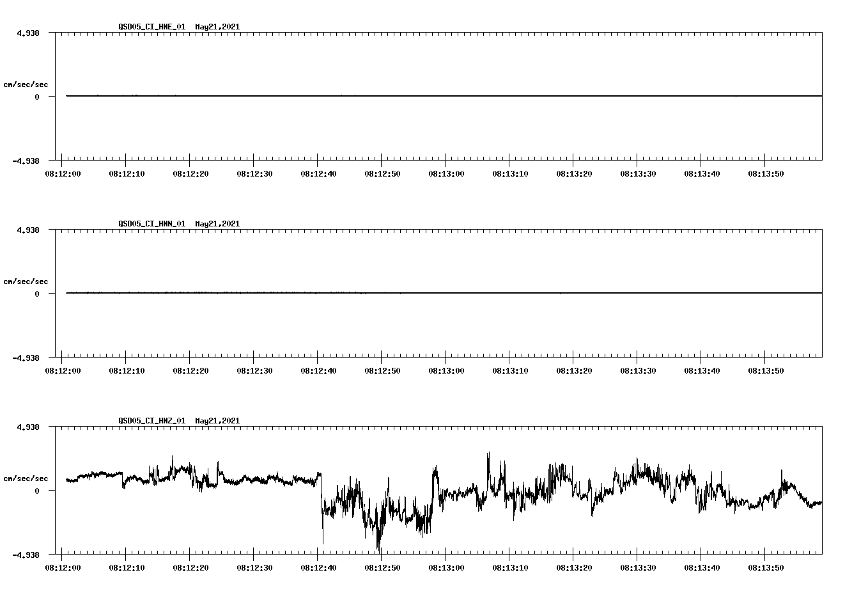Select the 4.938 upper limit of top plot
Screen dimensions: 868x591
pyautogui.click(x=28, y=31)
